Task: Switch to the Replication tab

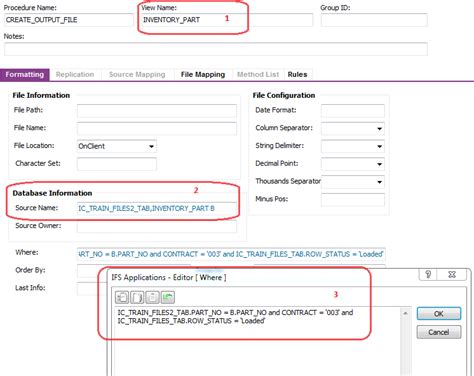Action: (x=75, y=75)
